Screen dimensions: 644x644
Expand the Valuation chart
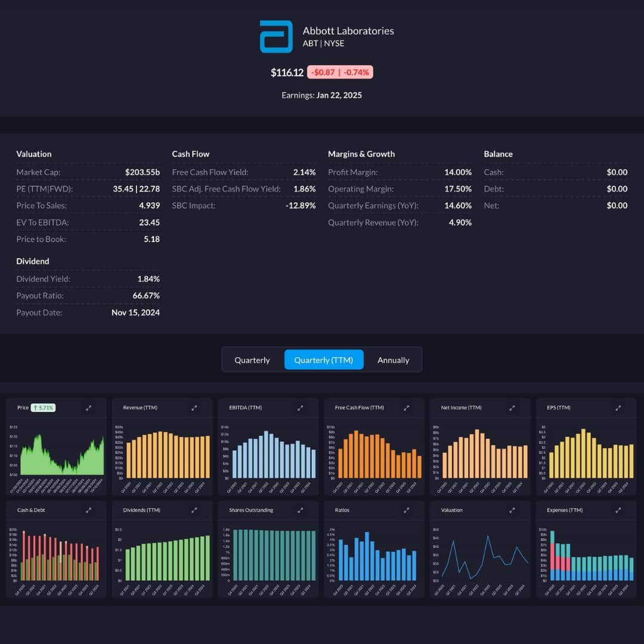click(512, 510)
